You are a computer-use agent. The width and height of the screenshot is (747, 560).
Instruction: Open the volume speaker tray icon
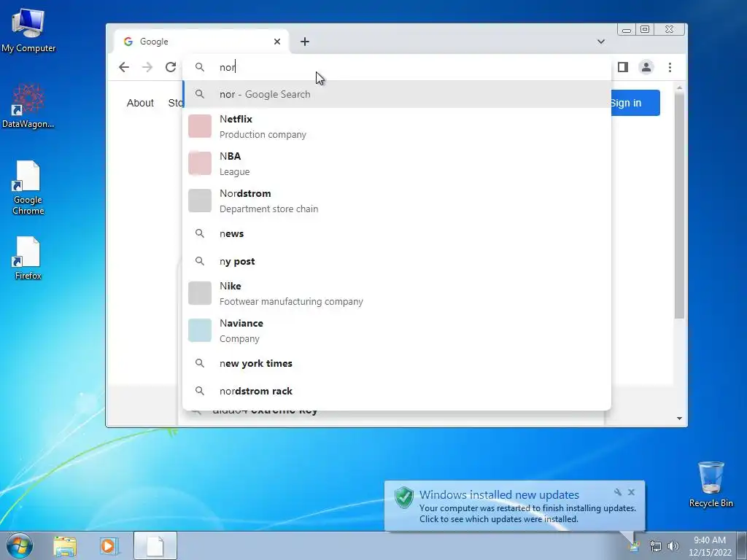(x=673, y=546)
